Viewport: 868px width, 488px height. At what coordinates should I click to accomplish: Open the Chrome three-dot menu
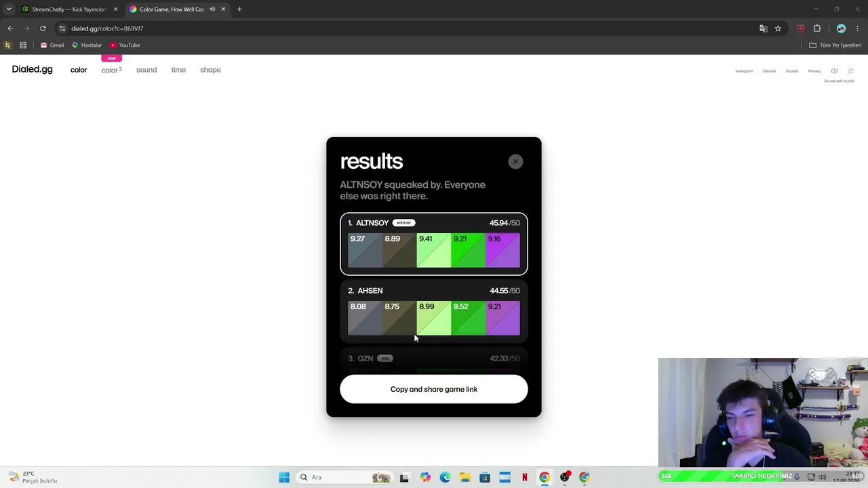coord(858,28)
